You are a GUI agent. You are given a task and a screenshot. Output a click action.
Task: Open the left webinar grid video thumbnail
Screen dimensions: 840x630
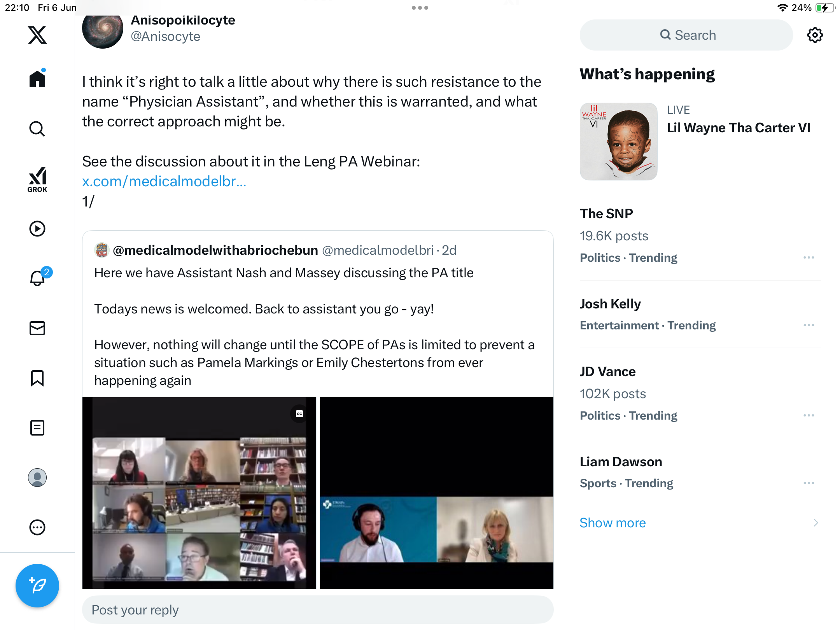pos(199,493)
